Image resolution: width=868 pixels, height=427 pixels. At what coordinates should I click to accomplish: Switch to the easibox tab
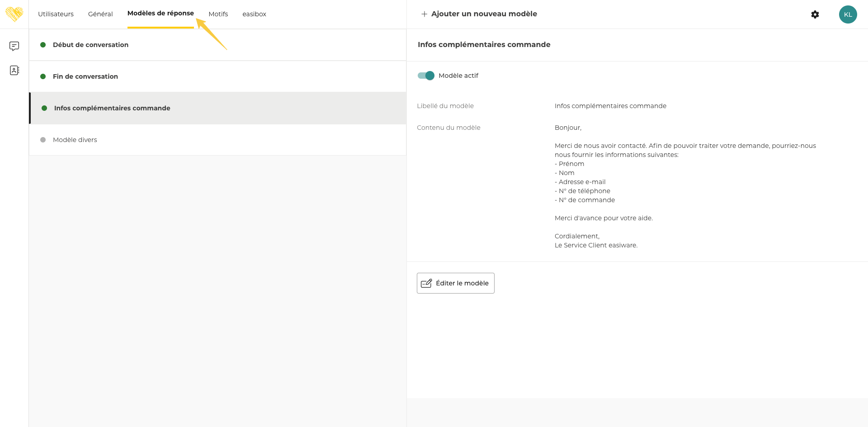click(x=254, y=14)
